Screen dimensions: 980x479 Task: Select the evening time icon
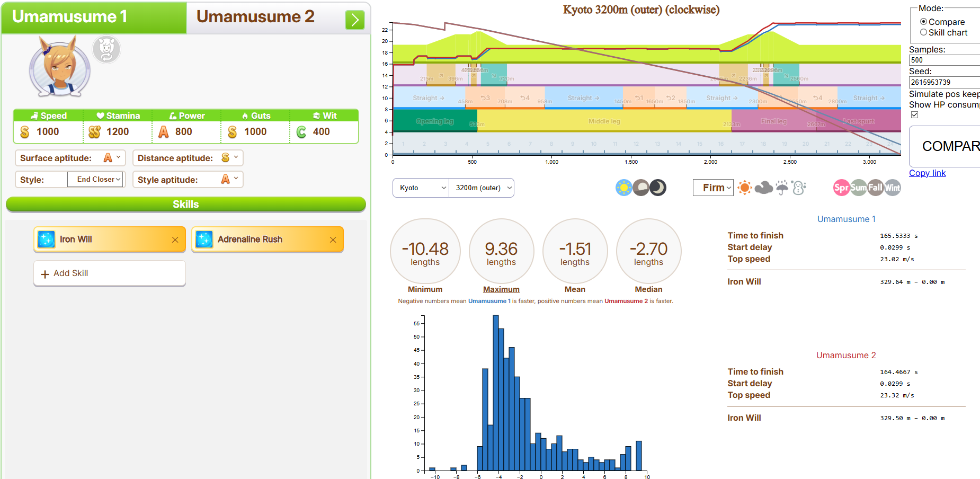pyautogui.click(x=641, y=188)
